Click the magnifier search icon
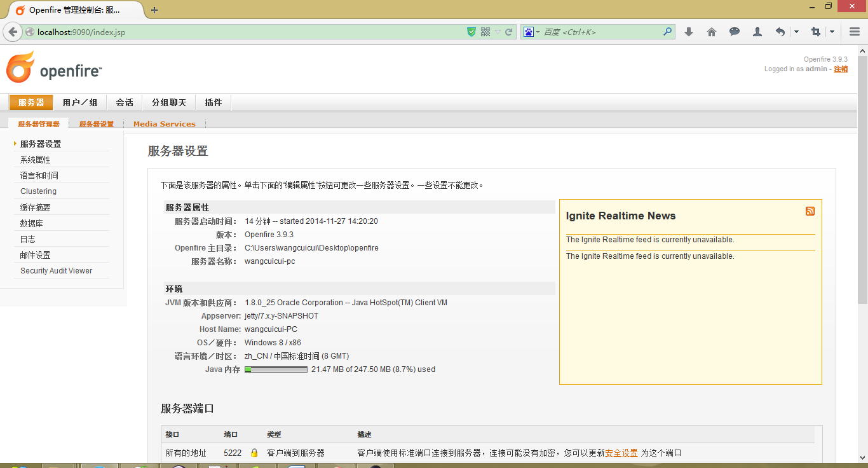Image resolution: width=868 pixels, height=468 pixels. [667, 31]
